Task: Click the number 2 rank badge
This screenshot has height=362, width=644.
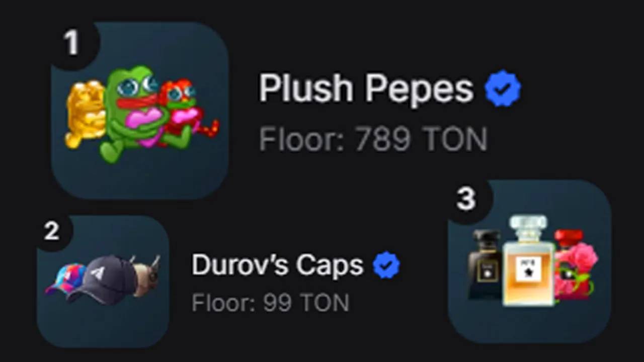Action: point(52,231)
